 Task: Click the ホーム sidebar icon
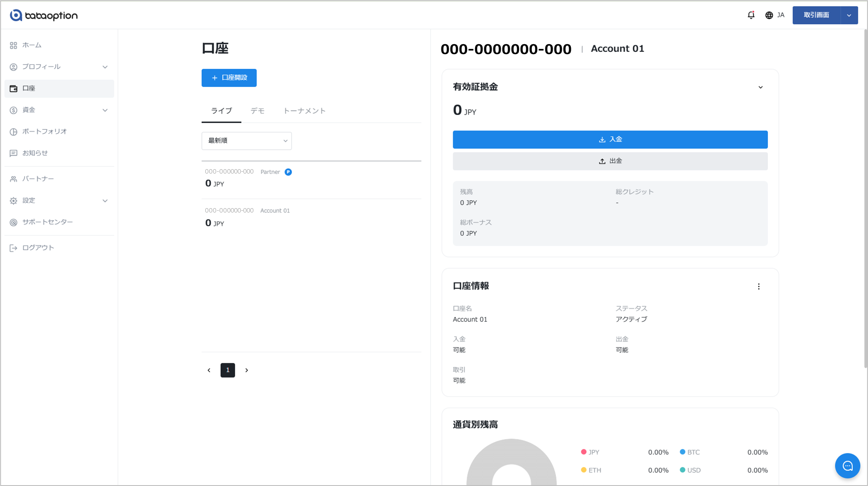coord(13,45)
